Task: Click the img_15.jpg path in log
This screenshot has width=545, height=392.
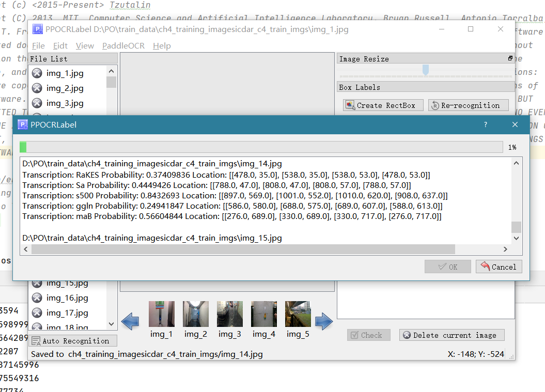Action: 152,238
